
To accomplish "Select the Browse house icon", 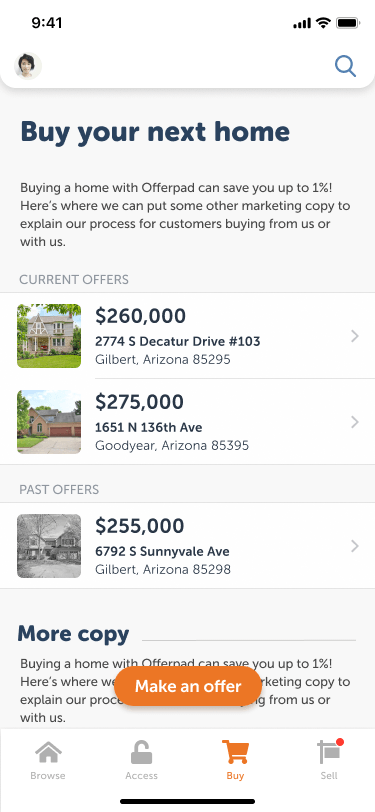I will click(x=48, y=752).
